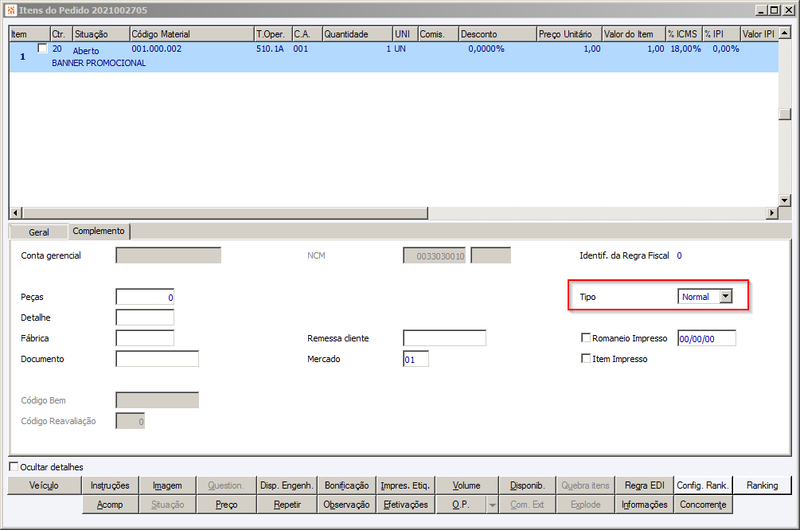Select the Complemento tab

point(98,231)
